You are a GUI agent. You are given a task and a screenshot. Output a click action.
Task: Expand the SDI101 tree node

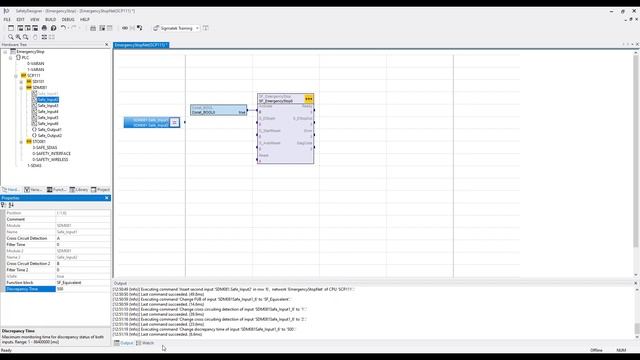click(x=21, y=82)
